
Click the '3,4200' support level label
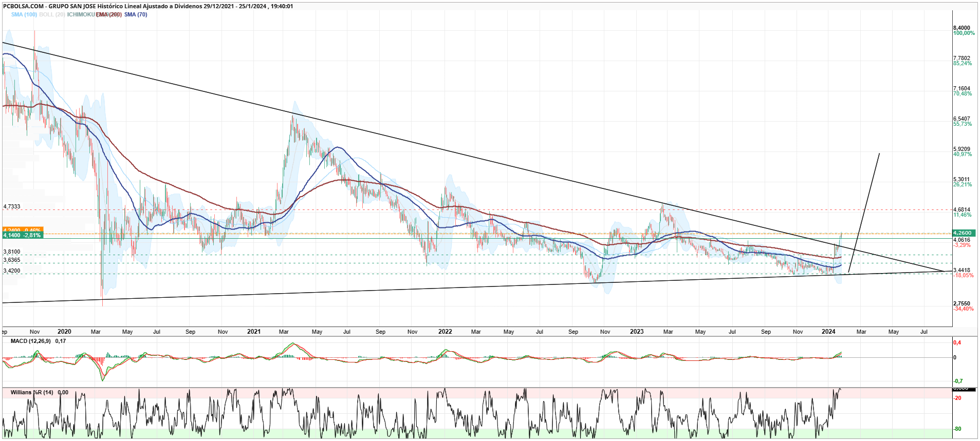[x=12, y=271]
